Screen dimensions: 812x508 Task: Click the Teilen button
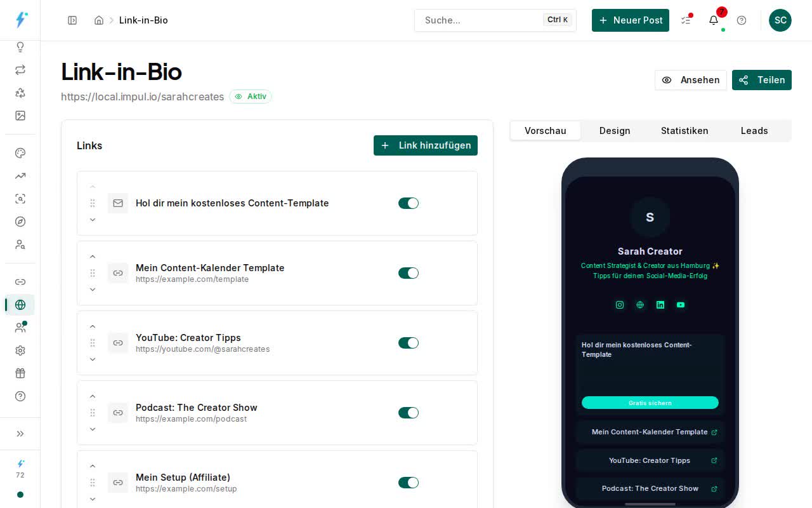[762, 80]
